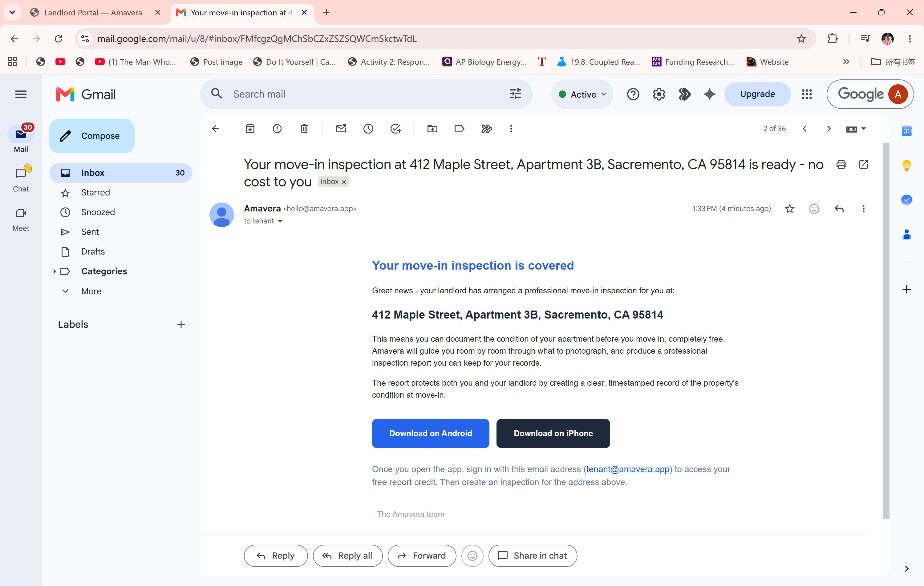Open toolbar three-dot More menu

coord(511,129)
